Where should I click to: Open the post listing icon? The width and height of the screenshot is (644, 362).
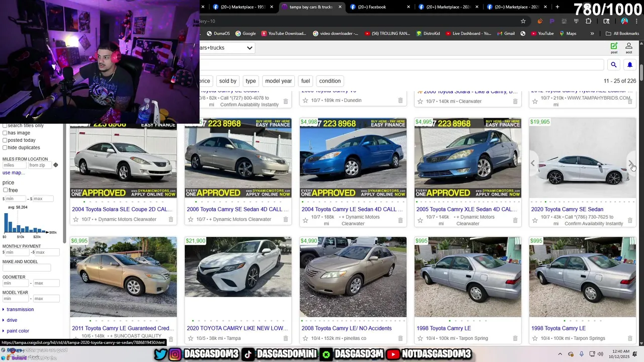pyautogui.click(x=614, y=48)
